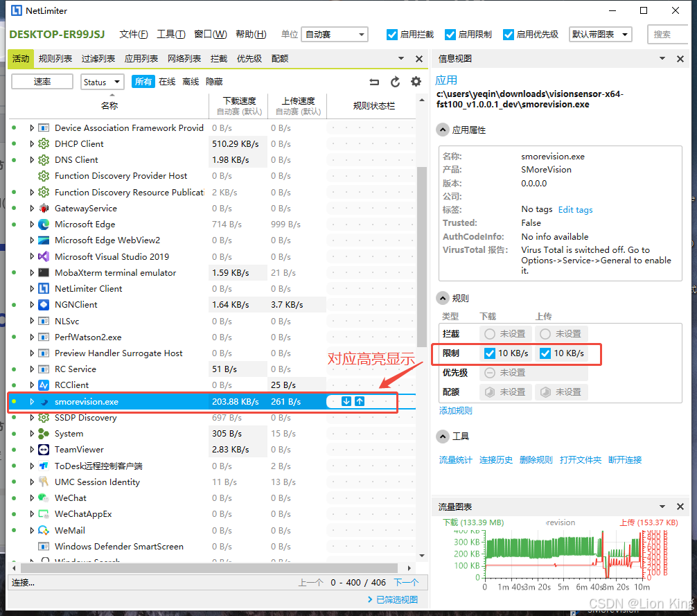Click the undo back-arrow icon in activity toolbar

click(374, 82)
